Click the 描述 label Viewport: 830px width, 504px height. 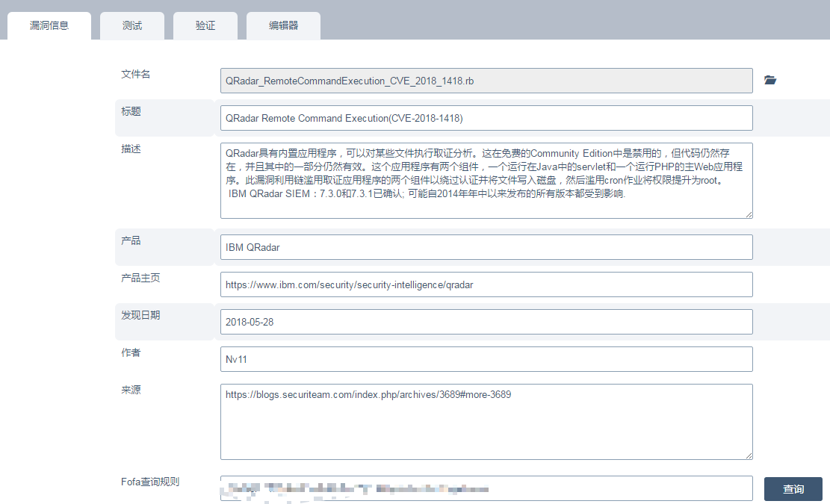click(131, 149)
